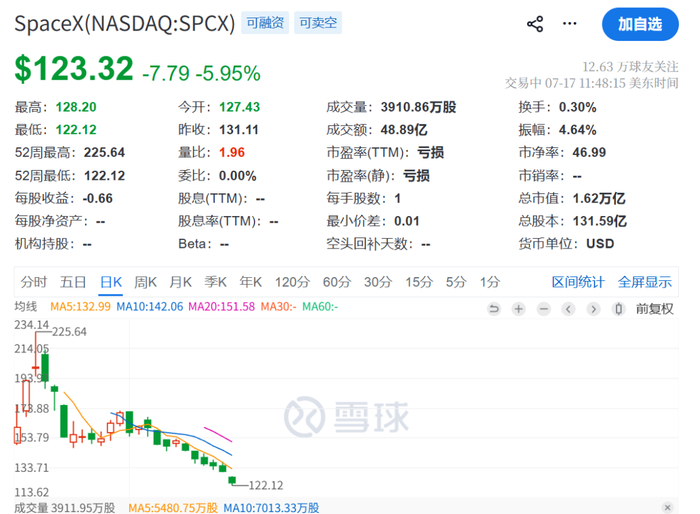Click 全屏显示 fullscreen display link

pos(645,282)
